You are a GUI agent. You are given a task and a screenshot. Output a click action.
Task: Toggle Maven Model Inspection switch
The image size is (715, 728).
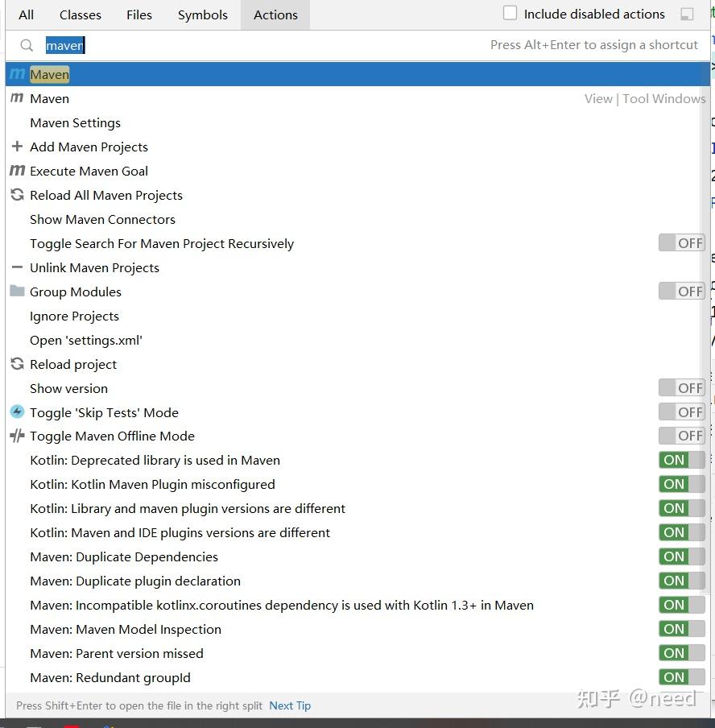[x=681, y=629]
